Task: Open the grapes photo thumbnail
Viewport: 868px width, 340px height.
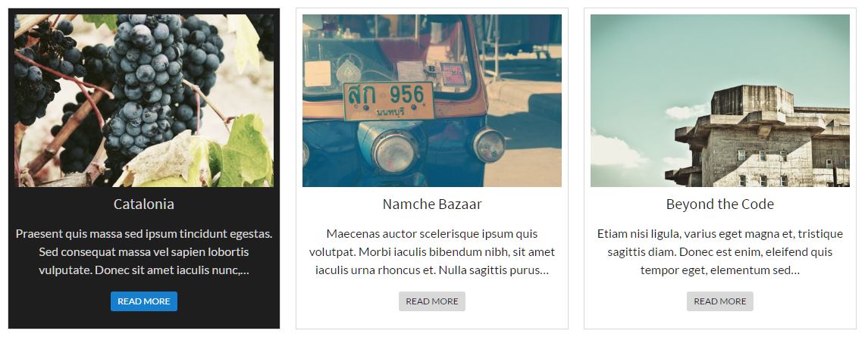Action: (144, 101)
